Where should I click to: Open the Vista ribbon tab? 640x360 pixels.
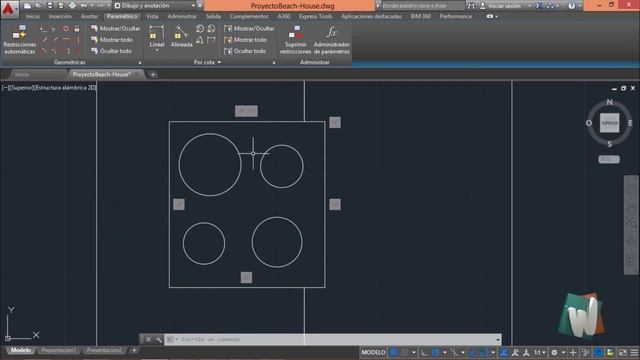pos(152,16)
